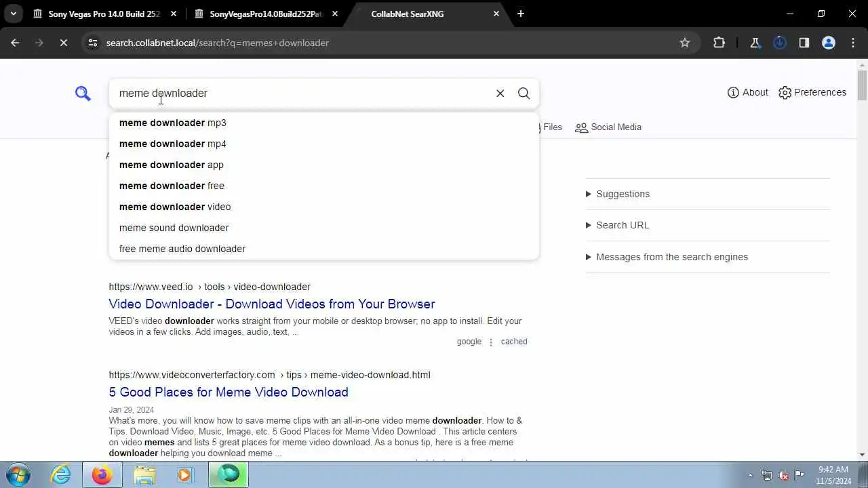Viewport: 868px width, 488px height.
Task: Launch Internet Explorer from taskbar
Action: [x=61, y=474]
